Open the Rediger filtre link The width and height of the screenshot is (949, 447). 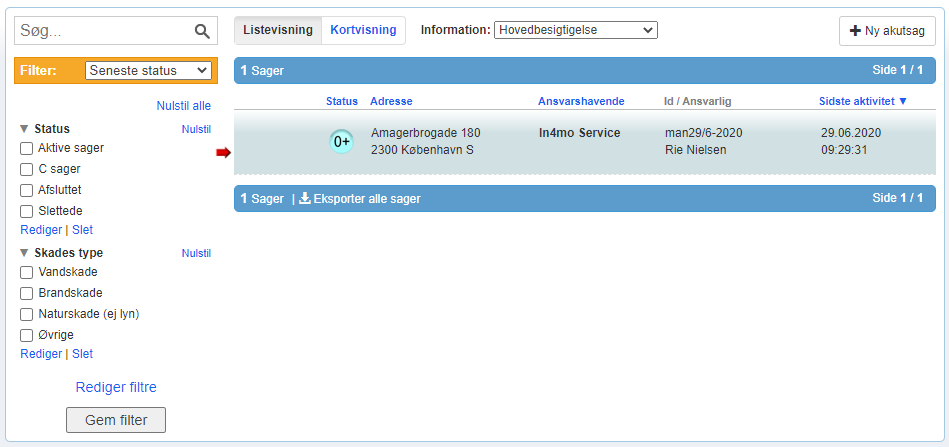(x=116, y=387)
